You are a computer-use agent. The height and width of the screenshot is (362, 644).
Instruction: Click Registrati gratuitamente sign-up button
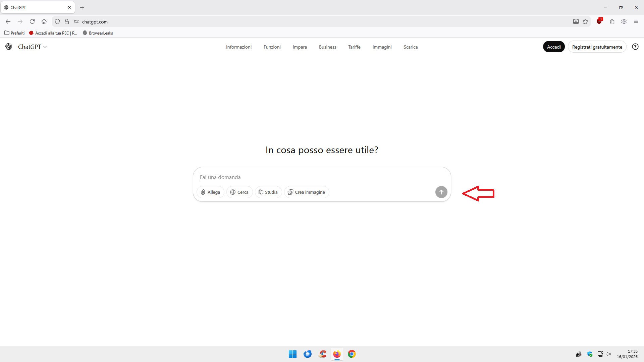tap(597, 47)
